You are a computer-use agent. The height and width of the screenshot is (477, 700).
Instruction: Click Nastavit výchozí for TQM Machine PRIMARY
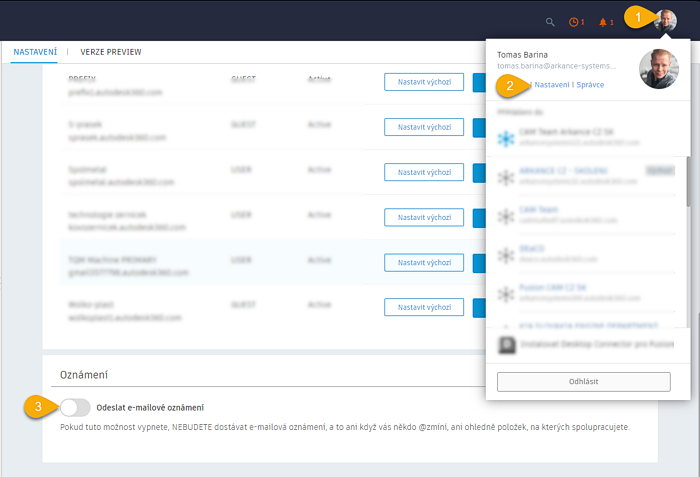pyautogui.click(x=423, y=262)
